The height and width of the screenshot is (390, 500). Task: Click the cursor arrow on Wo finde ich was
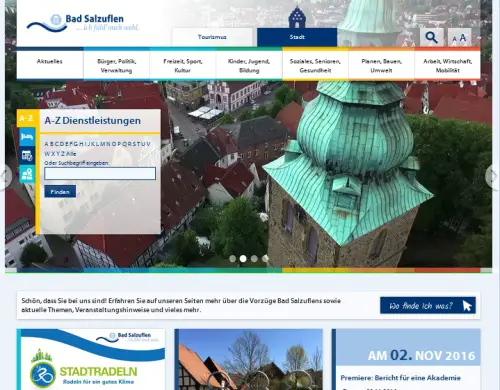click(x=467, y=306)
